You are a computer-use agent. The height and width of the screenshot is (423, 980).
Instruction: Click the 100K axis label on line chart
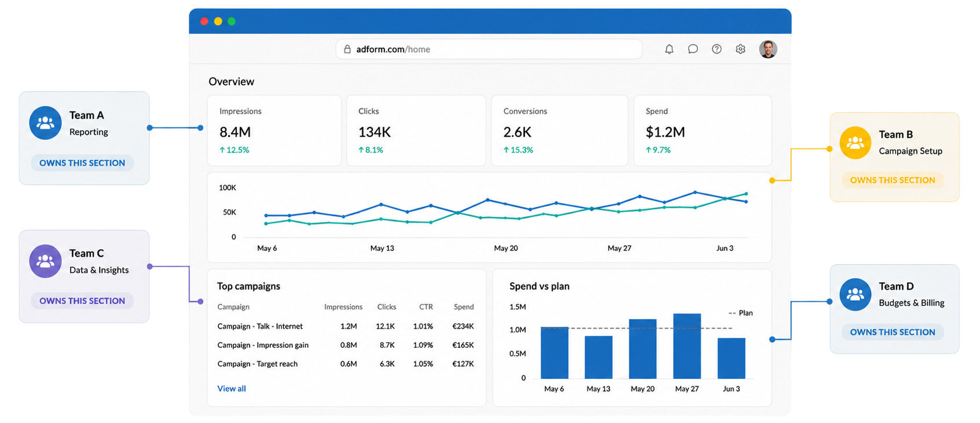227,188
